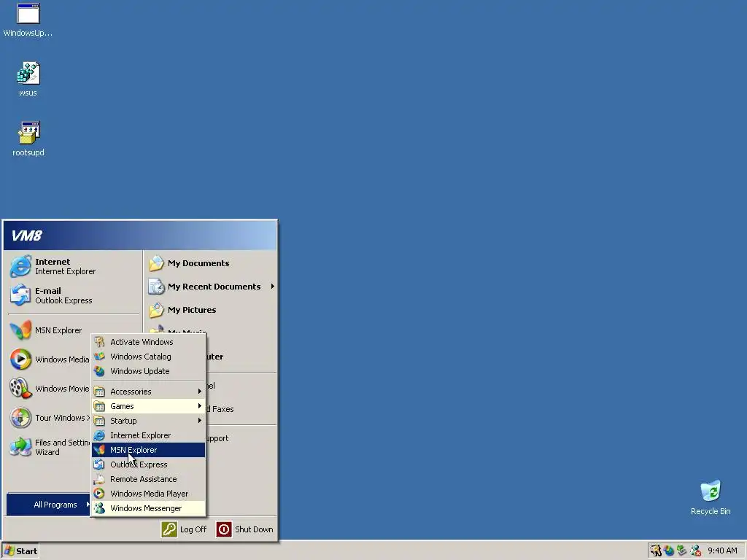Click the Outlook Express text in All Programs
This screenshot has width=747, height=560.
(x=139, y=464)
